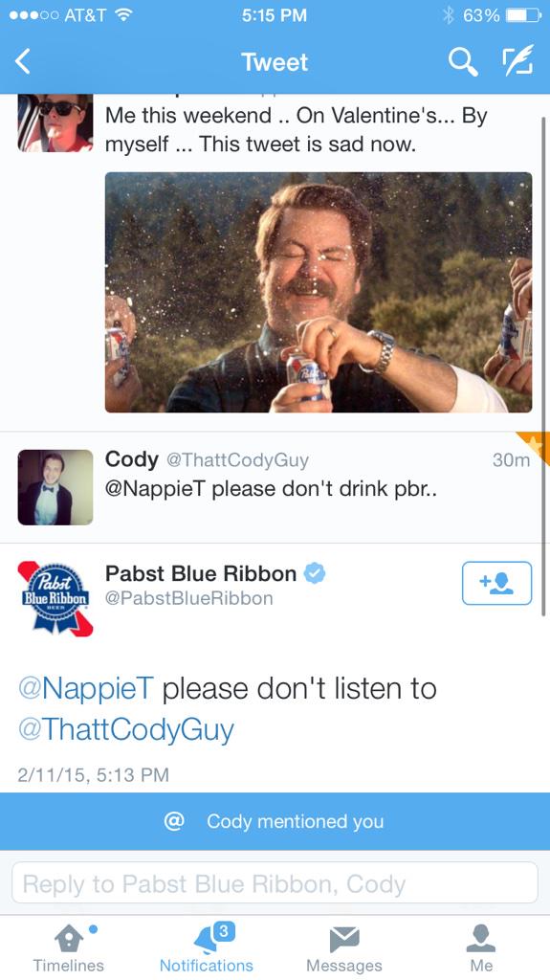The width and height of the screenshot is (550, 980).
Task: Click the reply to Pabst Blue Ribbon field
Action: tap(275, 883)
